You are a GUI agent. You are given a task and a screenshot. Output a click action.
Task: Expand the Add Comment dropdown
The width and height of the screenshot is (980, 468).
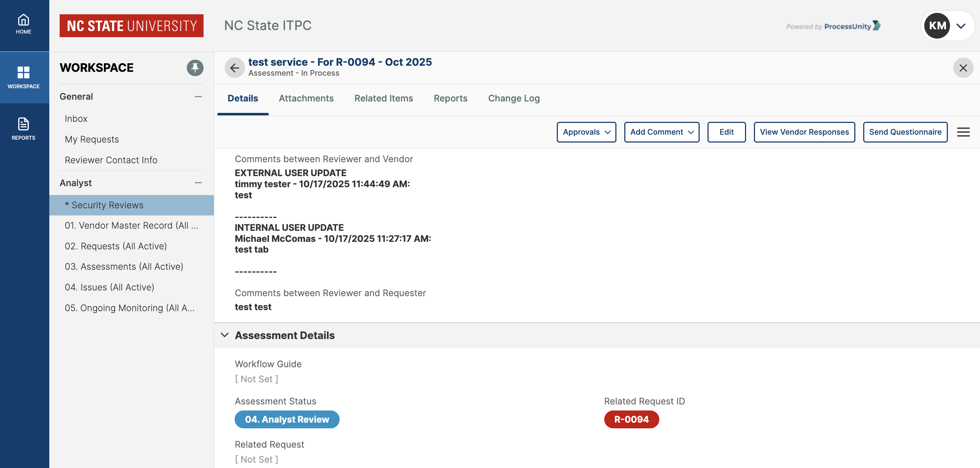click(x=661, y=132)
